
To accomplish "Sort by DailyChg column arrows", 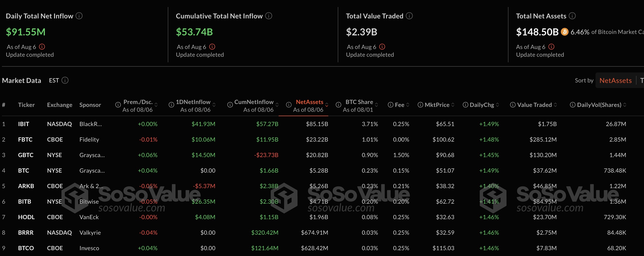I will tap(498, 105).
